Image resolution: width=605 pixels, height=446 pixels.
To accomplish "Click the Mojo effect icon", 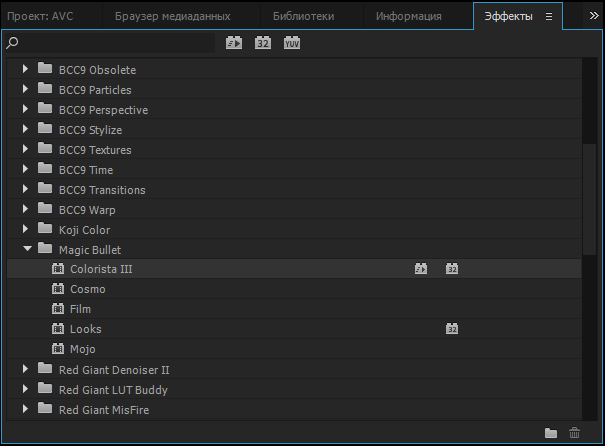I will (x=58, y=349).
